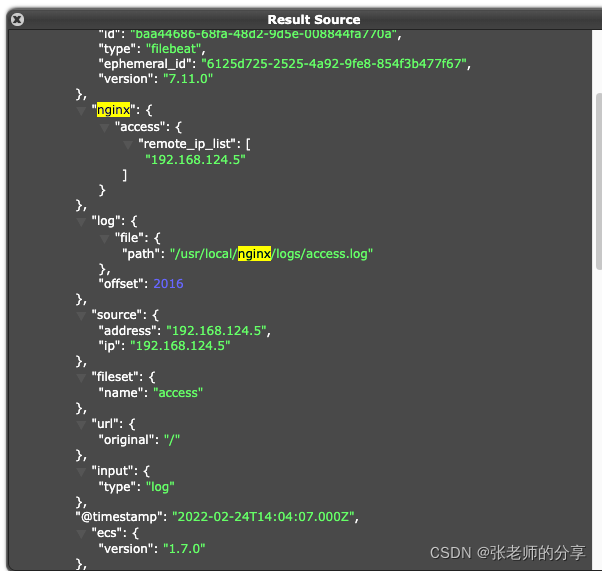Click the ephemeral_id value 6125d725-2525-4a92-9fe8-854f3b477f67
Image resolution: width=602 pixels, height=571 pixels.
coord(334,64)
